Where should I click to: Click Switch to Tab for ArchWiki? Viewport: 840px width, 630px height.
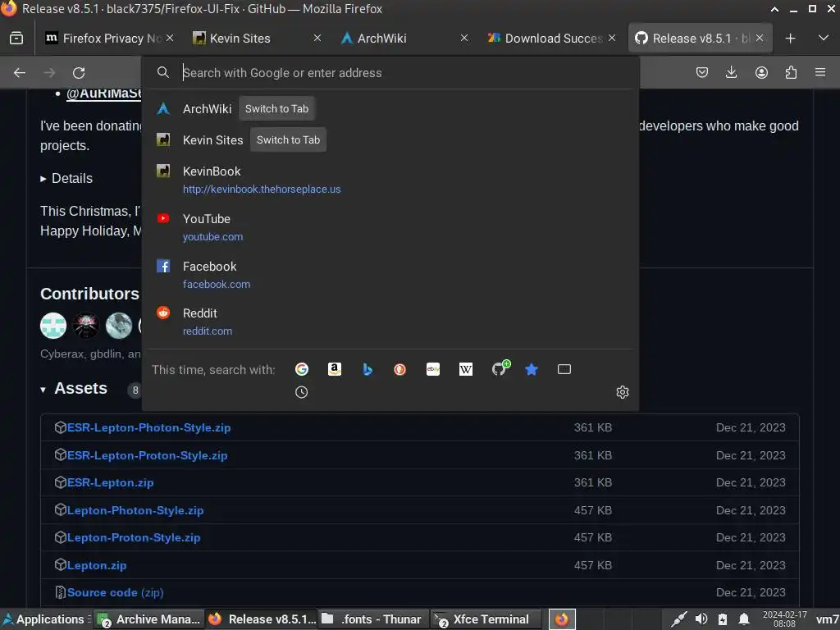coord(277,109)
